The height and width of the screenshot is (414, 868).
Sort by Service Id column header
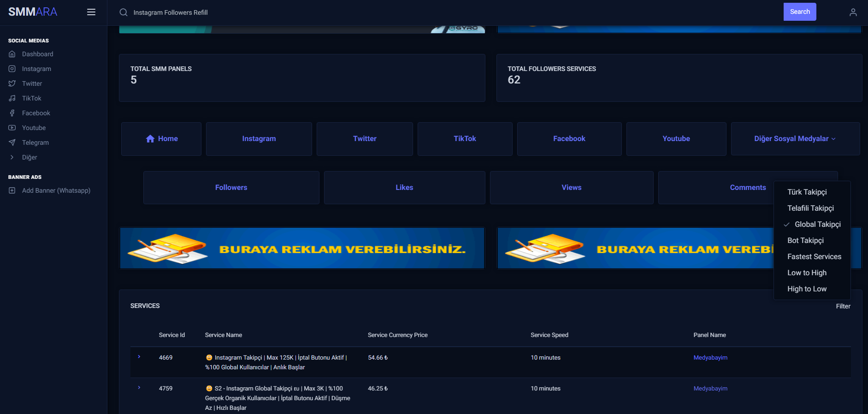172,335
